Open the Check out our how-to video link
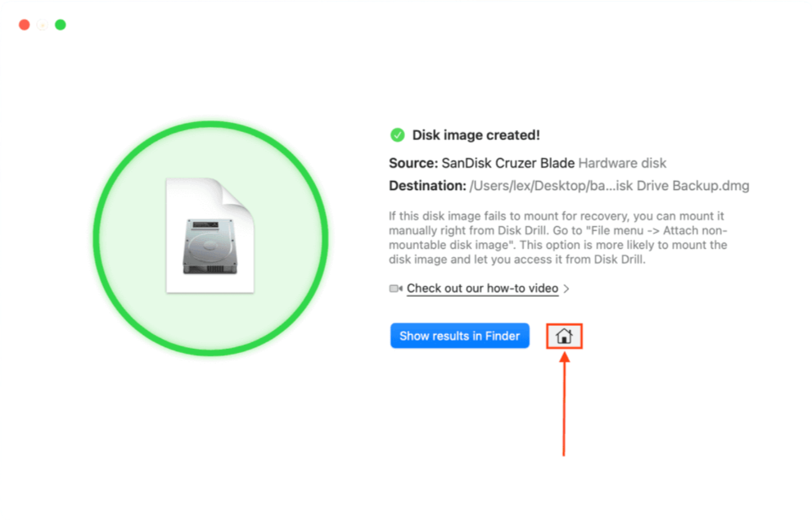Image resolution: width=812 pixels, height=520 pixels. pyautogui.click(x=482, y=288)
